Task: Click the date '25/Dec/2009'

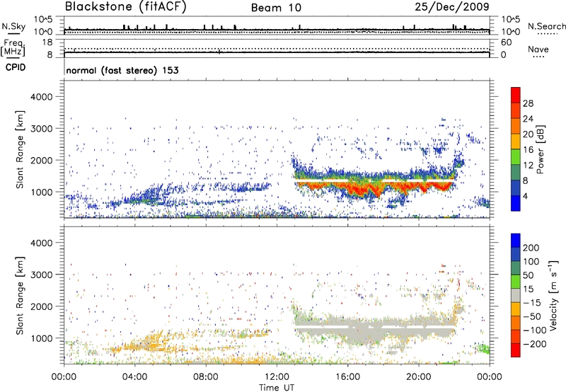Action: [452, 6]
